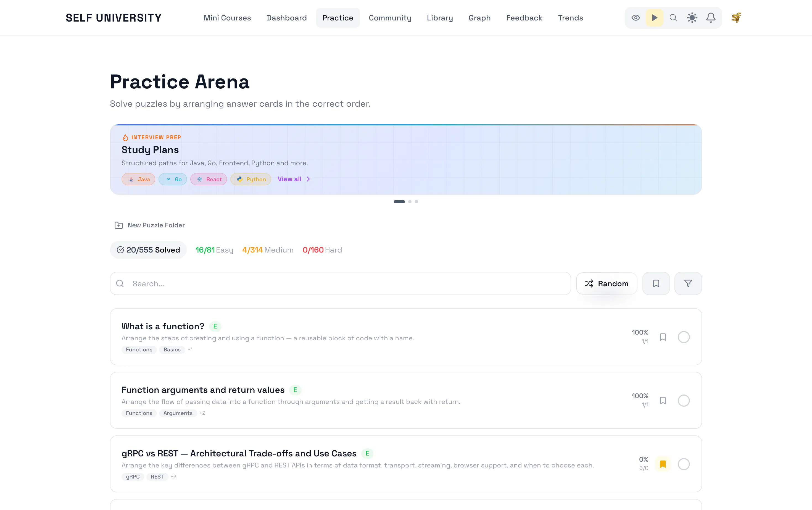Viewport: 812px width, 510px height.
Task: Click the checkmark icon in Solved badge
Action: click(120, 250)
